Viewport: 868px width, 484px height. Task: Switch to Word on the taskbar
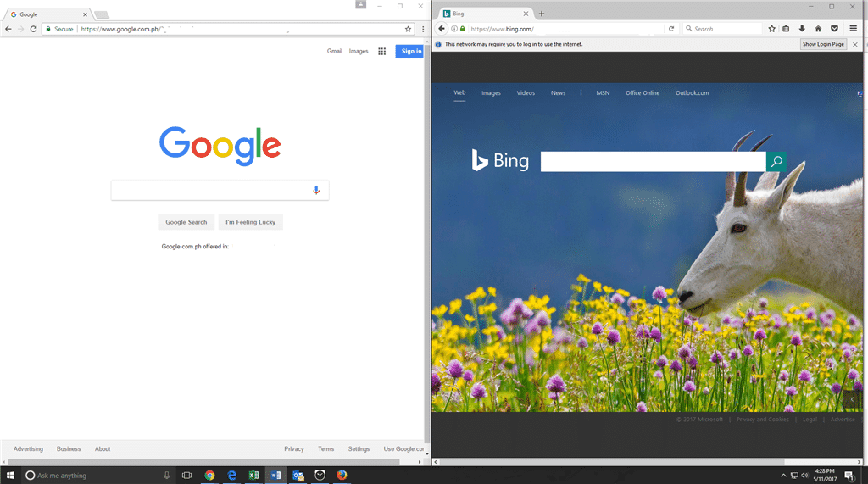pos(275,476)
